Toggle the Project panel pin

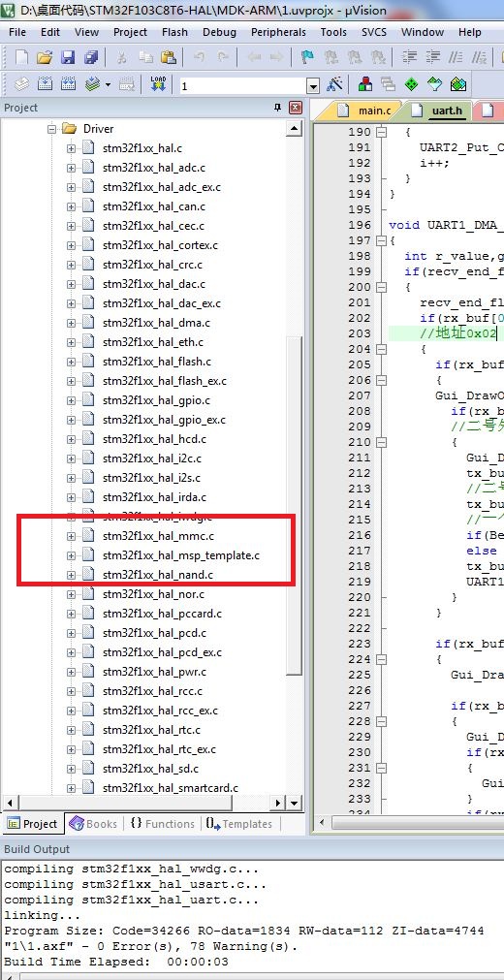pos(277,108)
